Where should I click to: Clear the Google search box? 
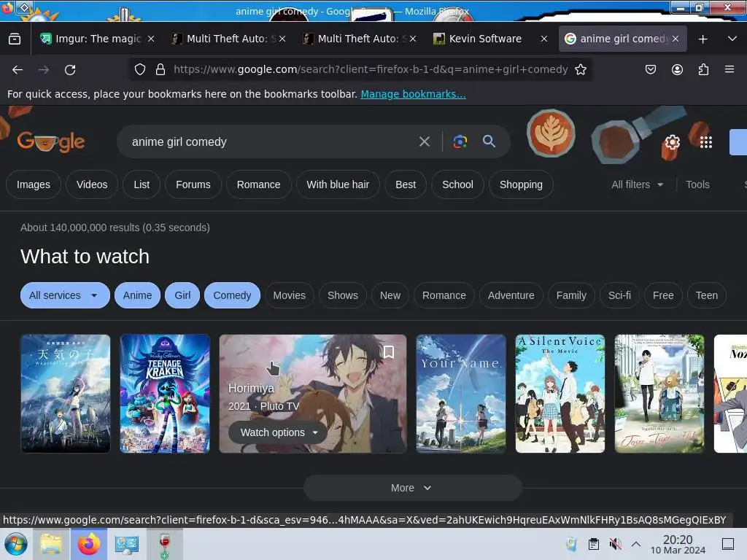click(424, 141)
